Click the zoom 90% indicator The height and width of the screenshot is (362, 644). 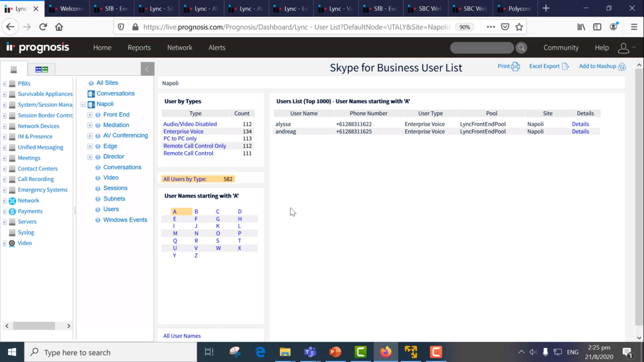(x=465, y=27)
